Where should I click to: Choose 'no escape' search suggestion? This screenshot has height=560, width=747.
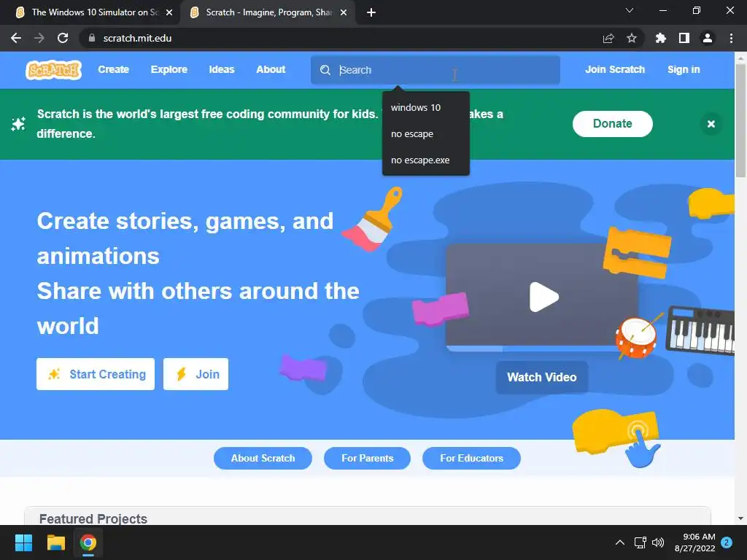426,134
